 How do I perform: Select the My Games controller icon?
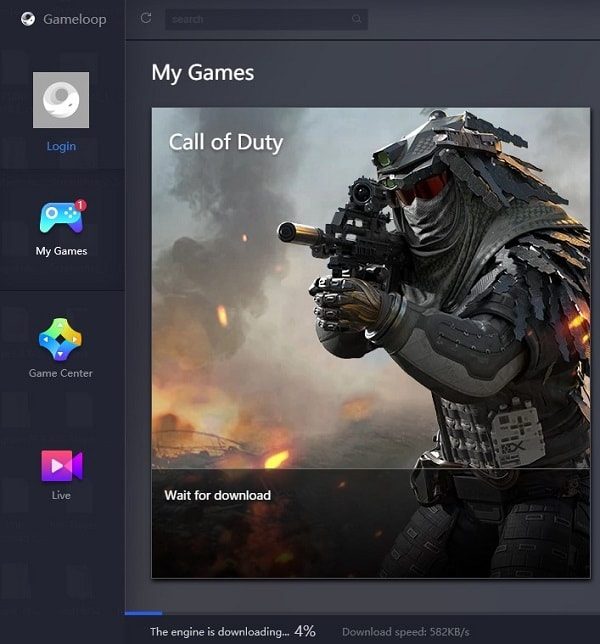(x=61, y=217)
